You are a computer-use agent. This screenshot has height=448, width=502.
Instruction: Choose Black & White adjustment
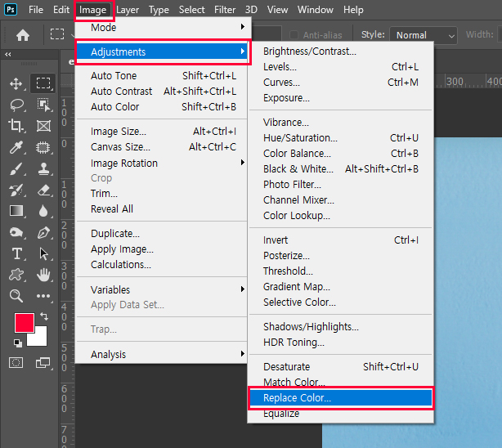[x=341, y=168]
